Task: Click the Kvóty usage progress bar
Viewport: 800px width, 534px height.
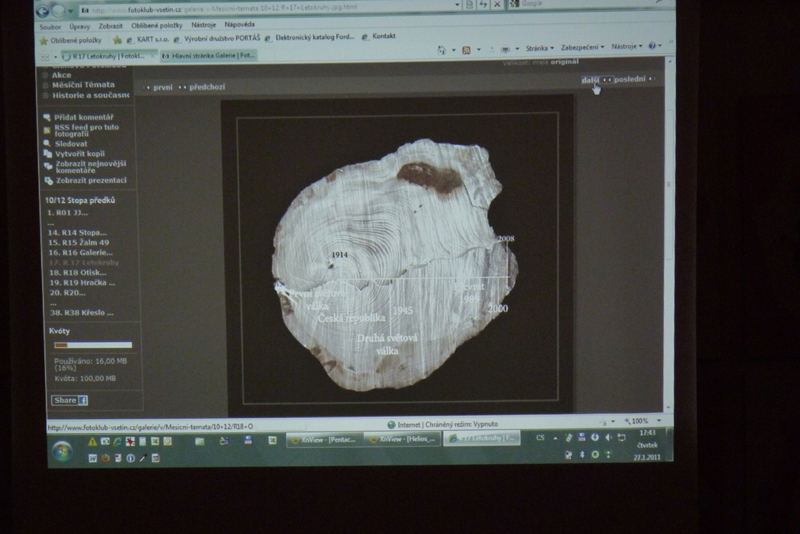Action: coord(92,345)
